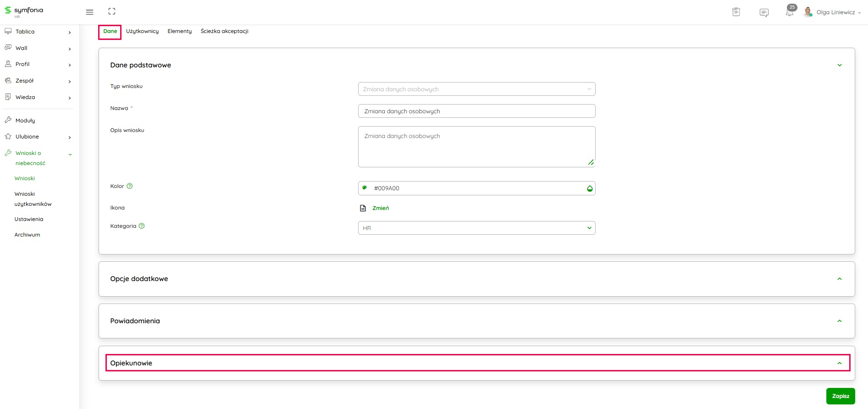Open the Kategoria dropdown
The width and height of the screenshot is (868, 409).
tap(476, 228)
